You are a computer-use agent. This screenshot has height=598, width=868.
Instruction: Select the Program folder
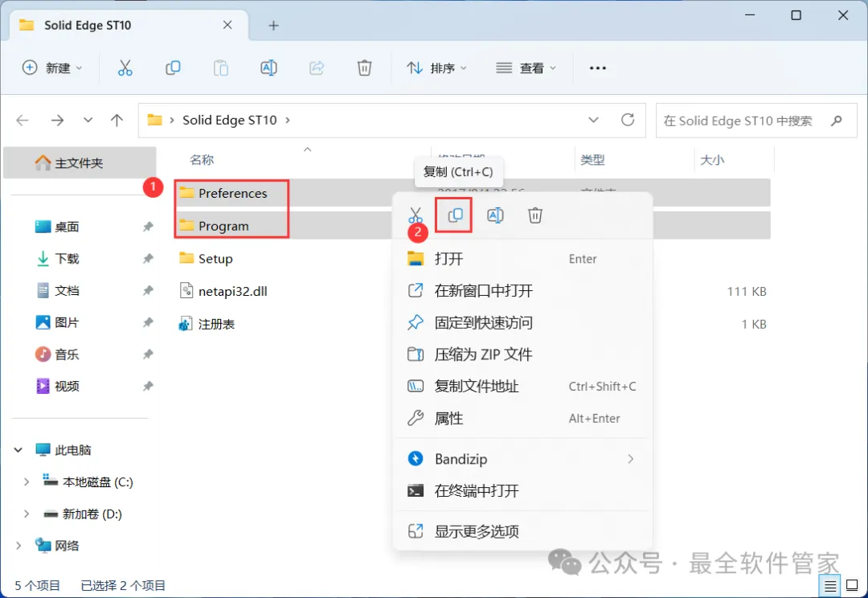pos(223,226)
